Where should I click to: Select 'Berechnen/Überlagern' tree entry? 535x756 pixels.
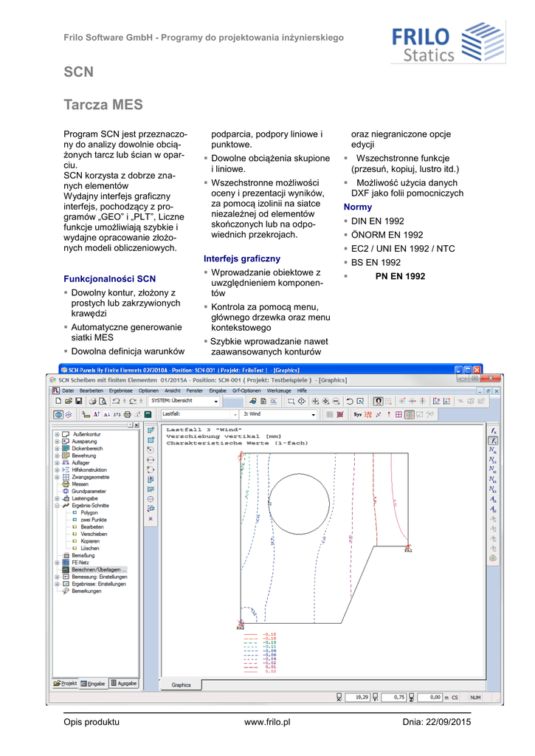click(99, 569)
